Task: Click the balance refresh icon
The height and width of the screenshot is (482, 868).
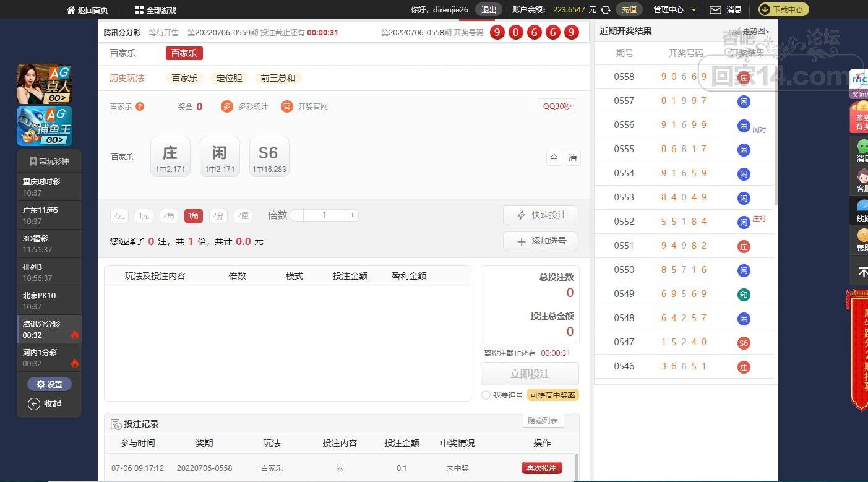Action: tap(606, 10)
